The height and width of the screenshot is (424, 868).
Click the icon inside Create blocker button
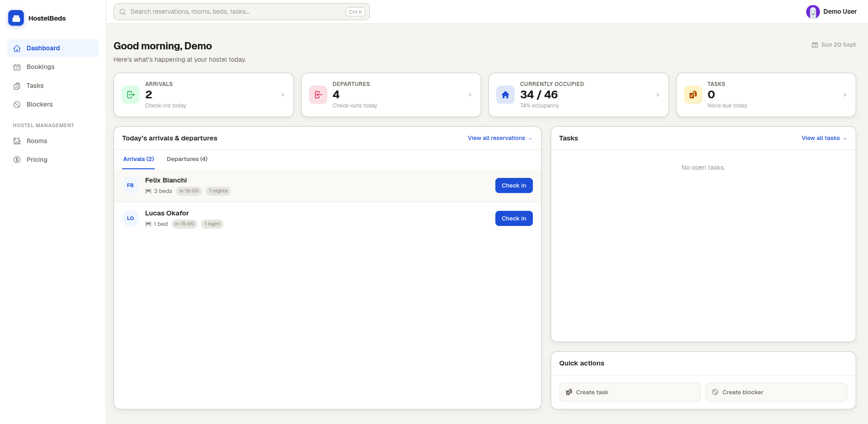[715, 392]
